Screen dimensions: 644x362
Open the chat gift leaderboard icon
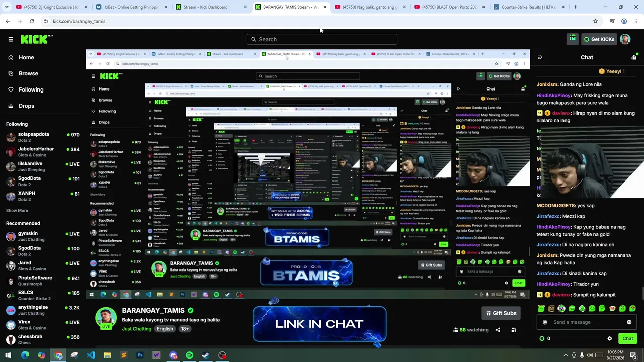click(x=634, y=57)
